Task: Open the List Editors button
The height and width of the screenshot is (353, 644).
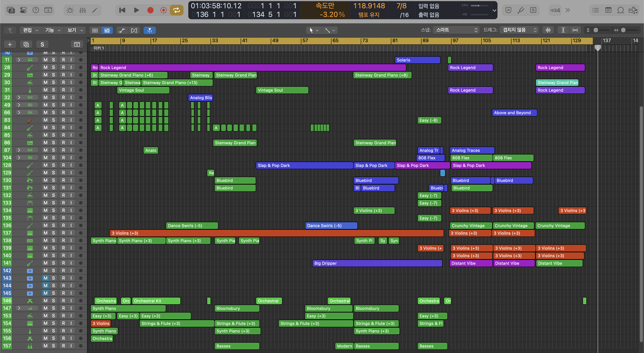Action: [595, 10]
